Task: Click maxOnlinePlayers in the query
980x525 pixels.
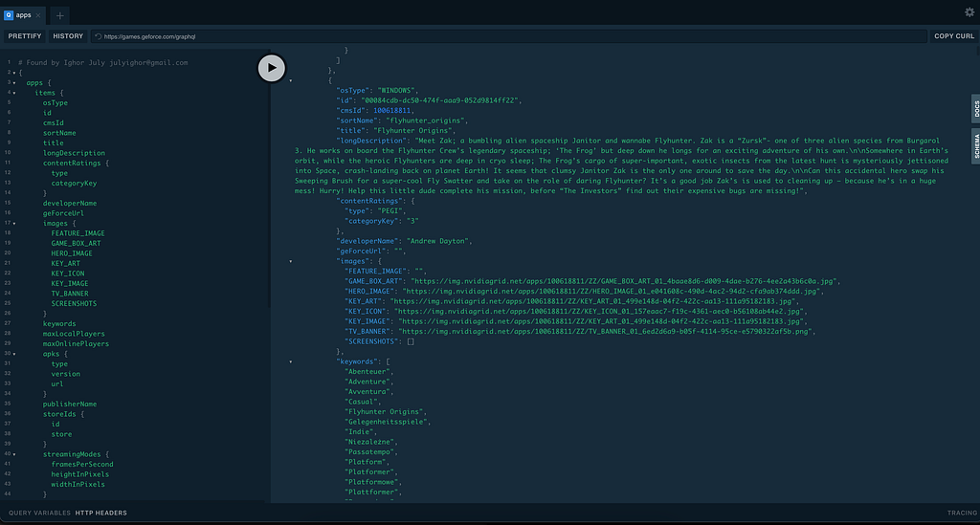Action: [76, 343]
